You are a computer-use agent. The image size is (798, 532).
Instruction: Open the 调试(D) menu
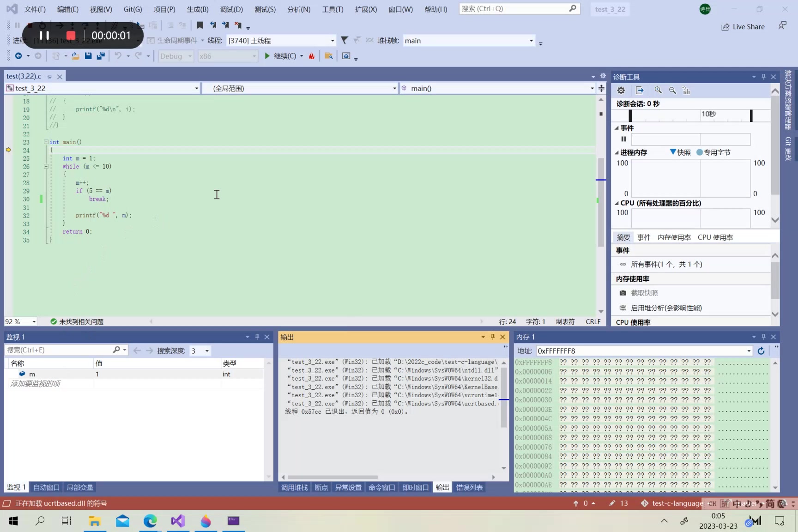coord(231,9)
